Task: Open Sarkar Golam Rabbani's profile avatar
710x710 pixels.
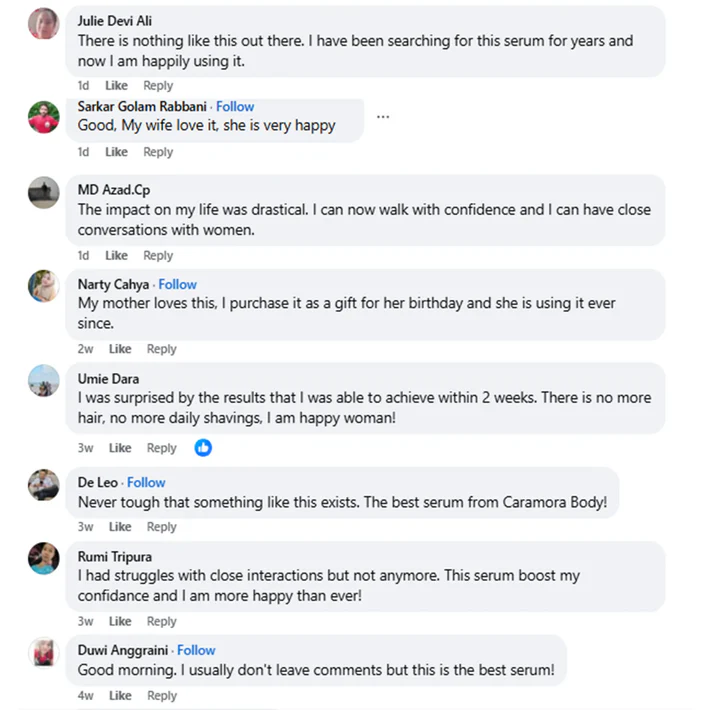Action: tap(44, 117)
